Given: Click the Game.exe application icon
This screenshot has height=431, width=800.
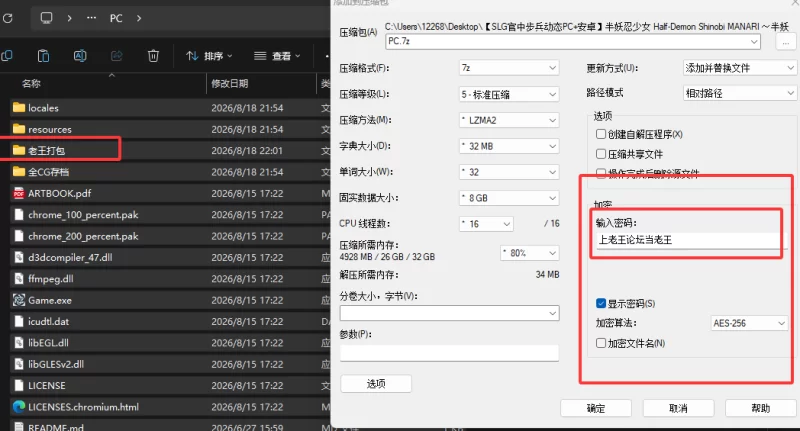Looking at the screenshot, I should point(19,300).
